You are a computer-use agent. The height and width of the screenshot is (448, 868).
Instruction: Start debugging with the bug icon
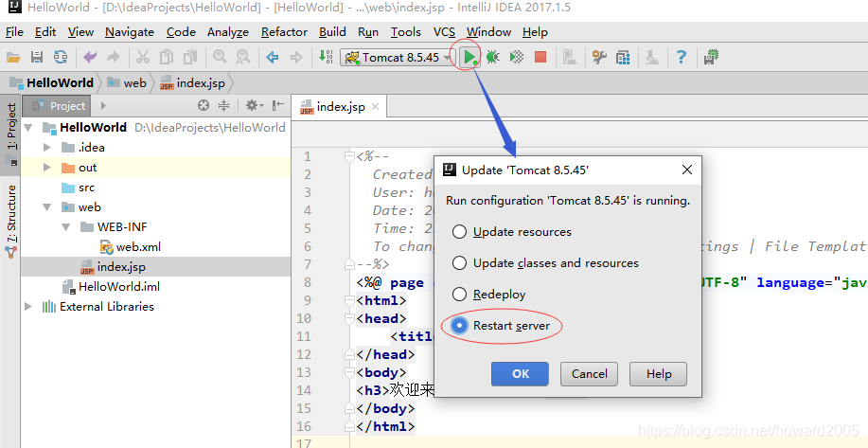(x=492, y=57)
